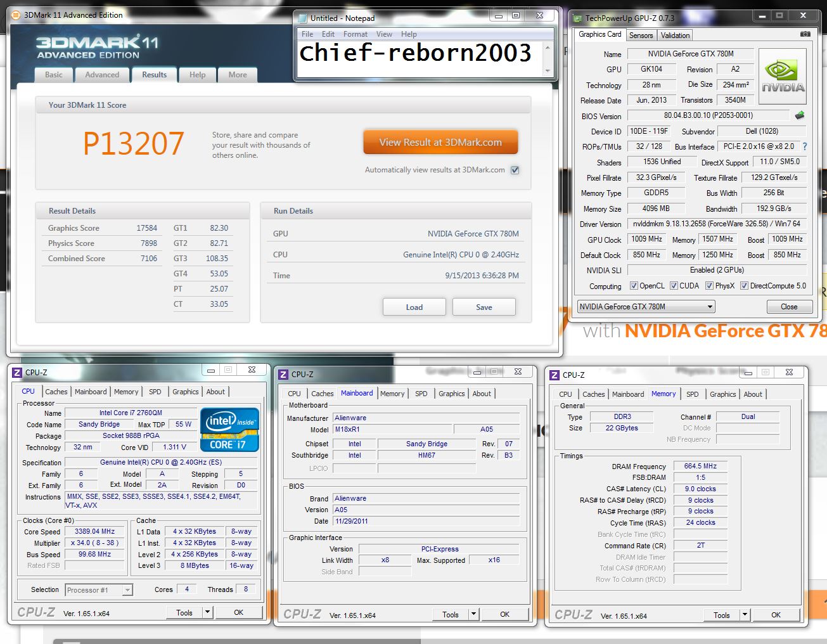Click the DRAM Frequency value 664.5 MHz
The width and height of the screenshot is (827, 644).
point(701,466)
